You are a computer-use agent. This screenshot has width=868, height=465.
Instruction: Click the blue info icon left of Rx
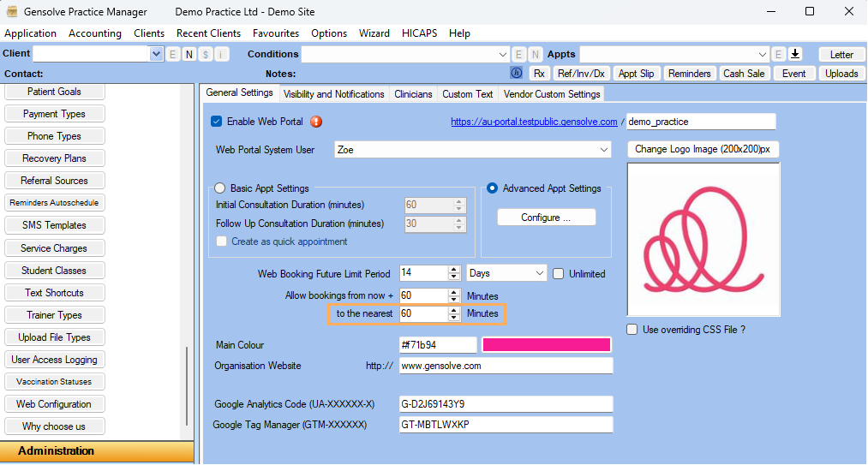coord(517,74)
